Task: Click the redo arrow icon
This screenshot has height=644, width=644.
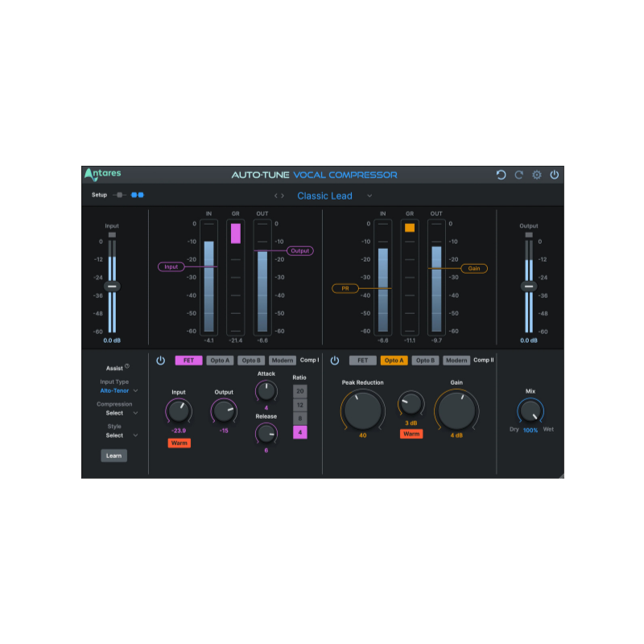Action: tap(518, 175)
